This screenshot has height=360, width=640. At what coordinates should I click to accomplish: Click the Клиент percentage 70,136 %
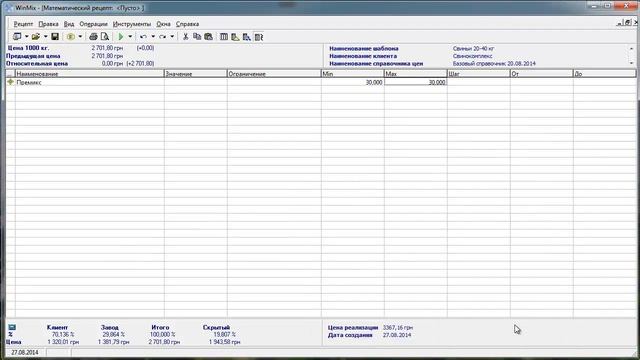(x=63, y=335)
